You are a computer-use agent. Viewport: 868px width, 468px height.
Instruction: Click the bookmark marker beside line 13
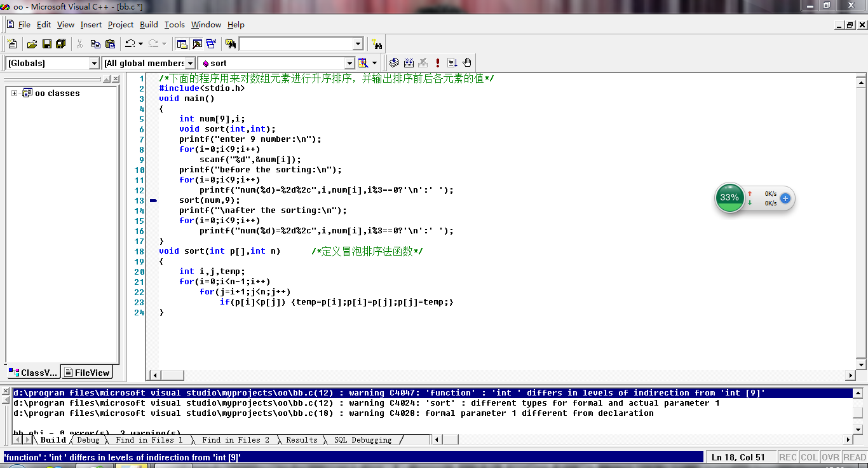click(x=153, y=200)
